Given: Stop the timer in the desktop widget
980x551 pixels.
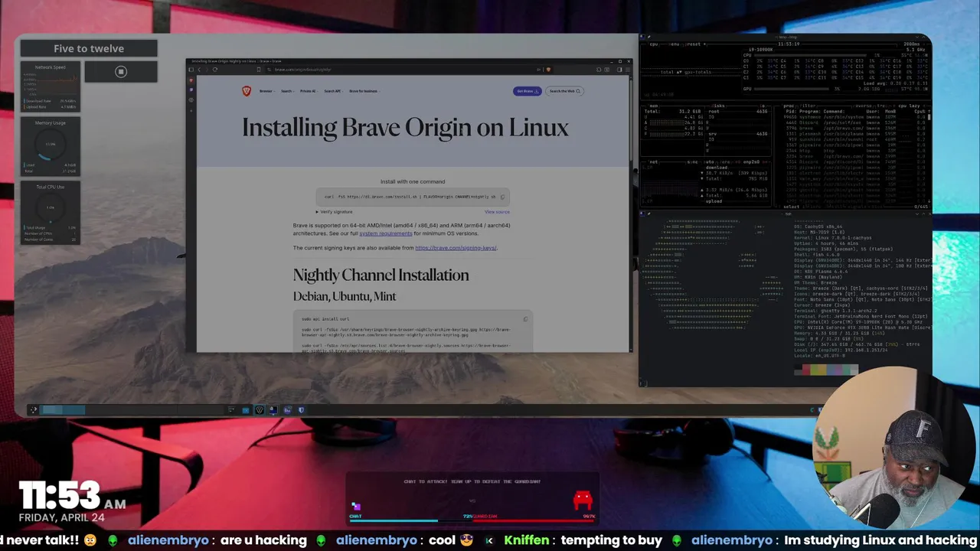Looking at the screenshot, I should pyautogui.click(x=120, y=71).
